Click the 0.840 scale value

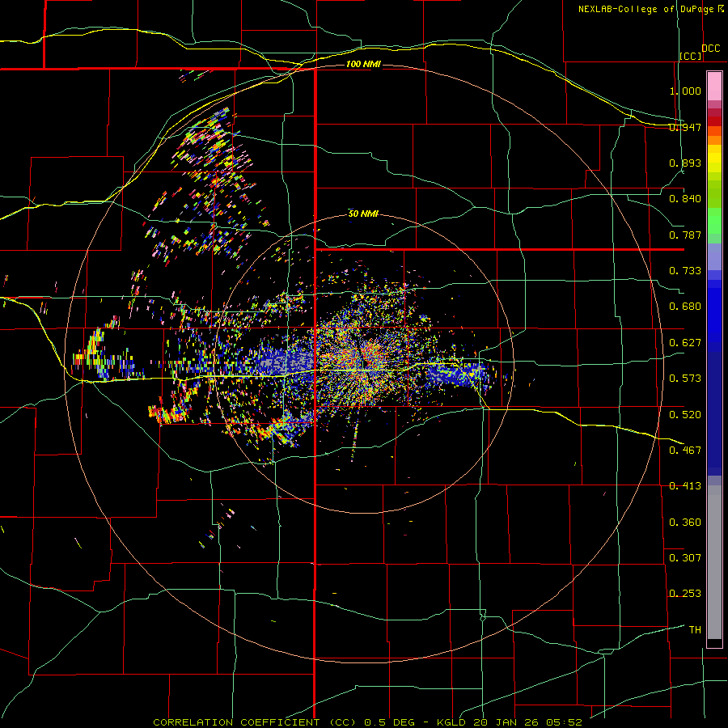(685, 199)
